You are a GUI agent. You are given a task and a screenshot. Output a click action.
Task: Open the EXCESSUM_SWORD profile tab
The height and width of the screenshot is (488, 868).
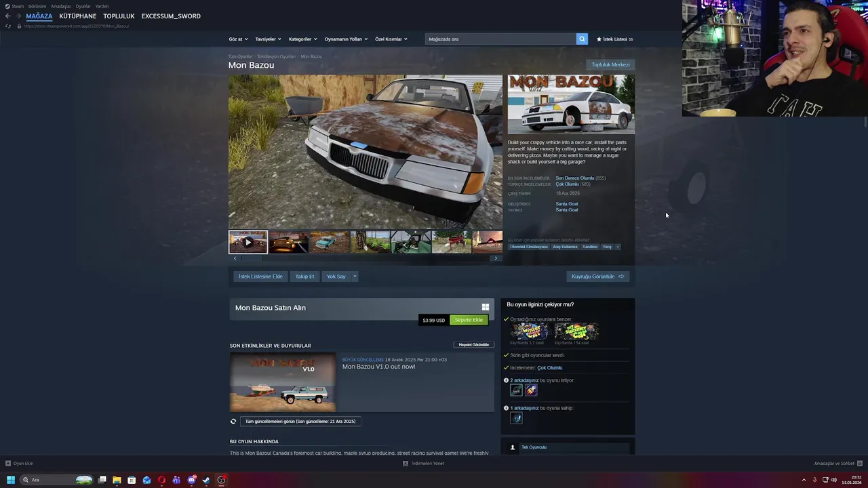[171, 16]
